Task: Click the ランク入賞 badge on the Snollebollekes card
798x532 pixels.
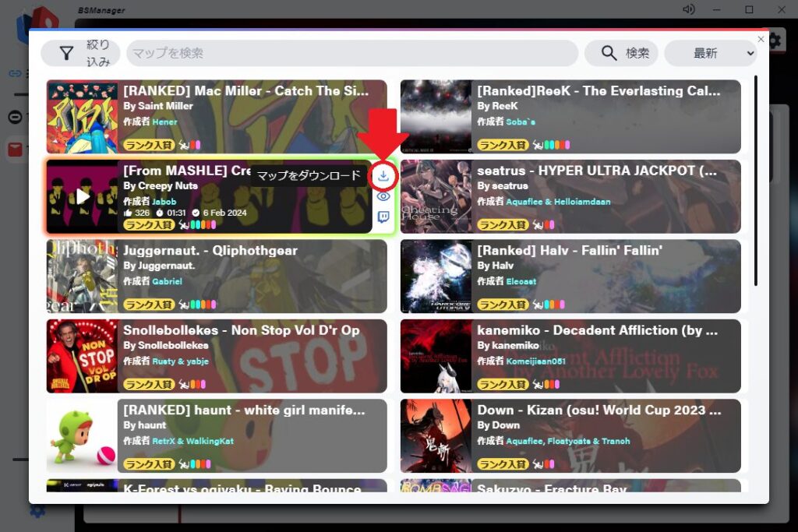Action: coord(149,385)
